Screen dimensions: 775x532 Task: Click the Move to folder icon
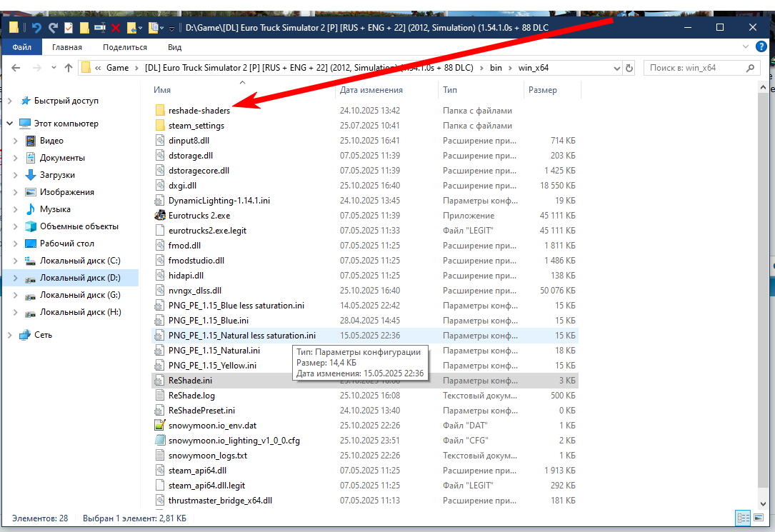coord(132,28)
